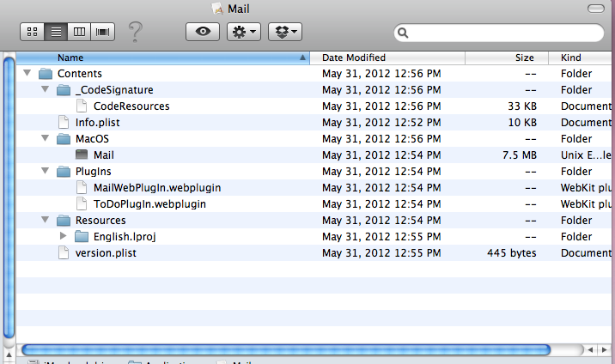
Task: Open the Action gear menu
Action: pyautogui.click(x=244, y=32)
